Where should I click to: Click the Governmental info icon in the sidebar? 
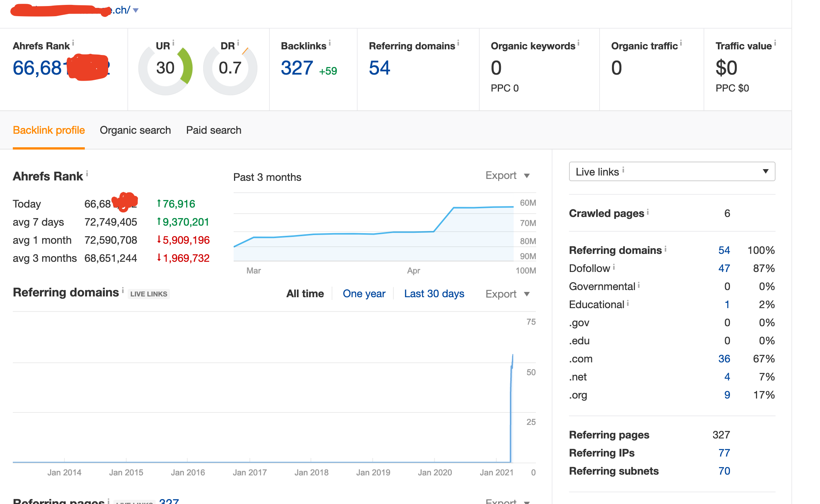[639, 285]
